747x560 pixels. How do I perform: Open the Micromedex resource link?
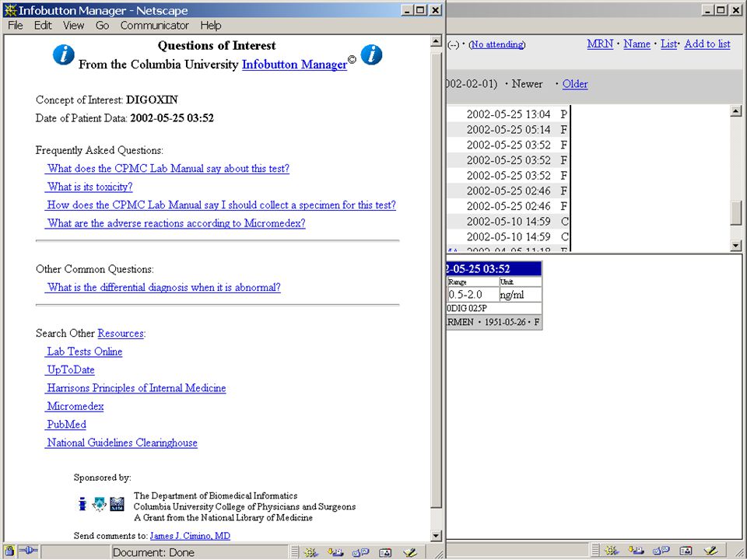75,406
